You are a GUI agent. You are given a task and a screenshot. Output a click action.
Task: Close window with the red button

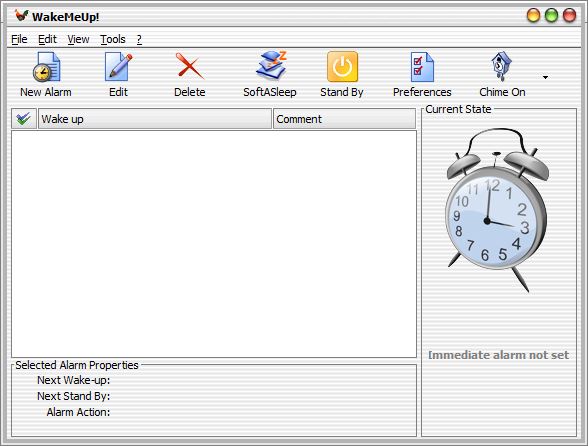click(x=569, y=15)
